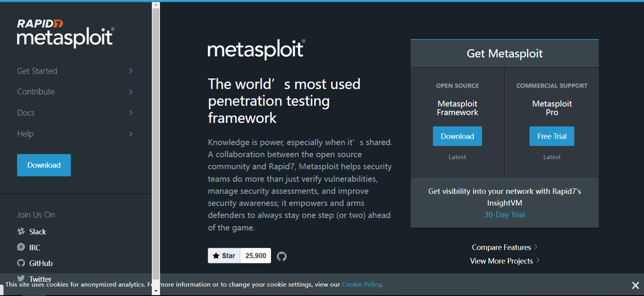Image resolution: width=644 pixels, height=296 pixels.
Task: Click the Latest label under Free Trial
Action: point(552,157)
